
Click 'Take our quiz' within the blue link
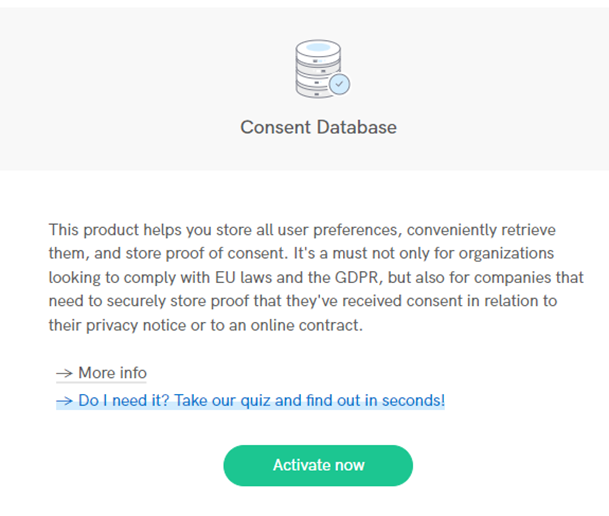224,401
